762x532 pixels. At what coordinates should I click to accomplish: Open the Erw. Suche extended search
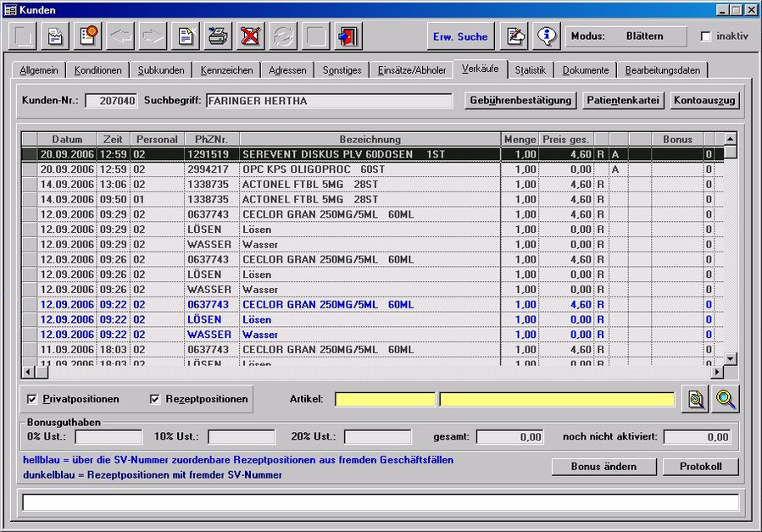pos(460,36)
